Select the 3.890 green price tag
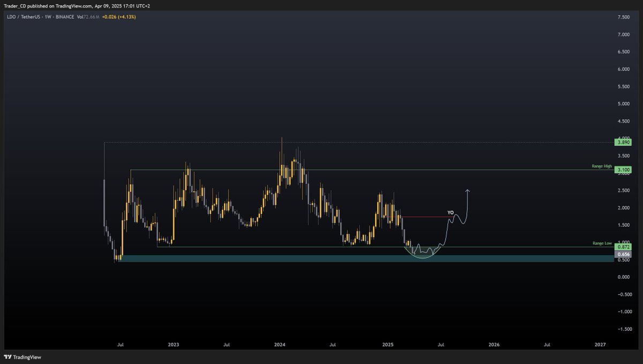The image size is (643, 364). 624,142
